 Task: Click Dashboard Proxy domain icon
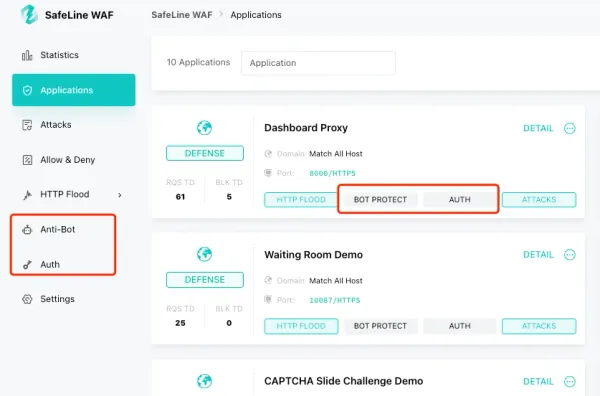268,154
